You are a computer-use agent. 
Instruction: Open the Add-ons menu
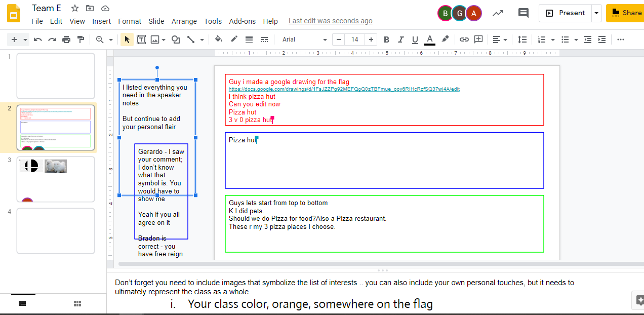[243, 21]
